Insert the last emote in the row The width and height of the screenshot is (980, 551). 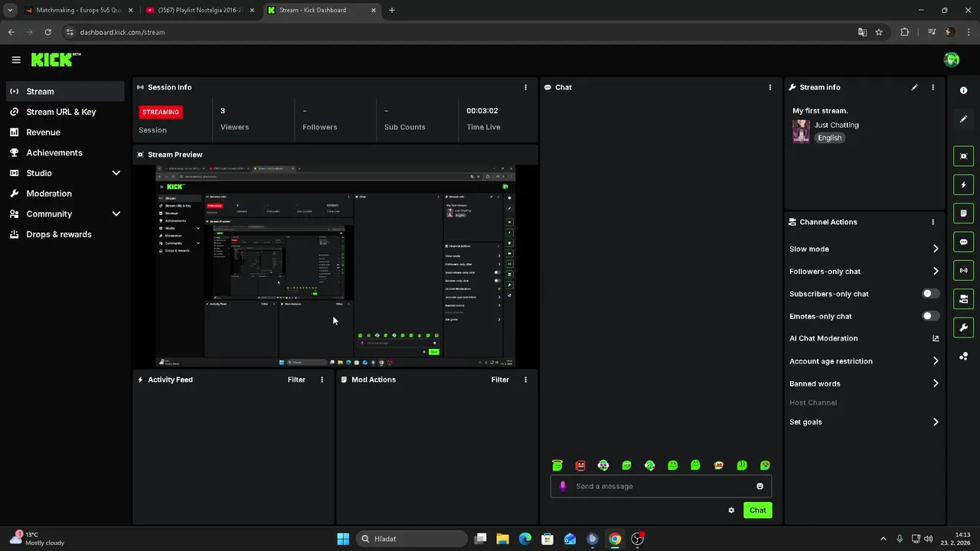point(765,465)
